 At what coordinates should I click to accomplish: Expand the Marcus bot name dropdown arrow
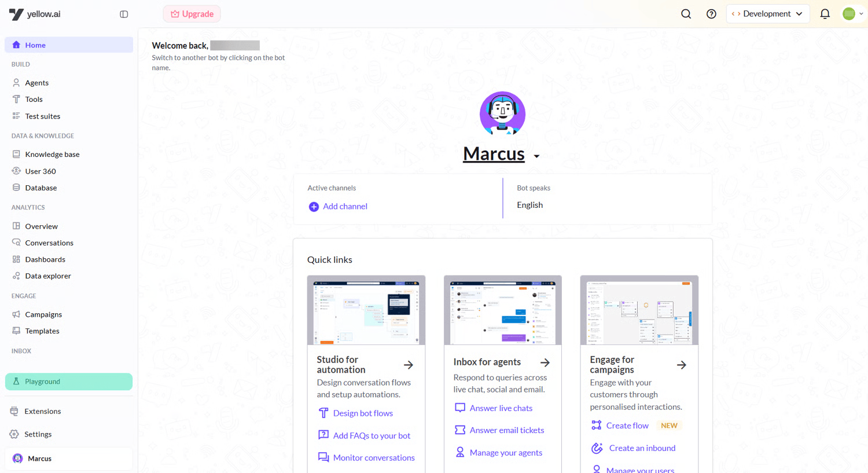tap(536, 156)
